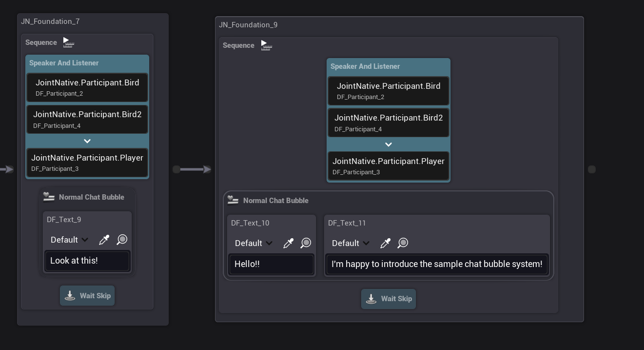The width and height of the screenshot is (644, 350).
Task: Click the chevron in JN_Foundation_9 Speaker And Listener
Action: point(389,144)
